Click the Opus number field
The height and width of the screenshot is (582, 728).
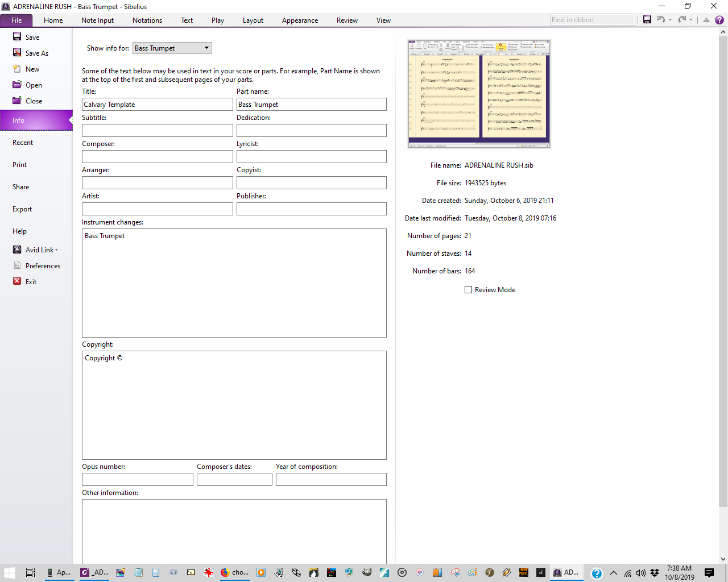(138, 480)
